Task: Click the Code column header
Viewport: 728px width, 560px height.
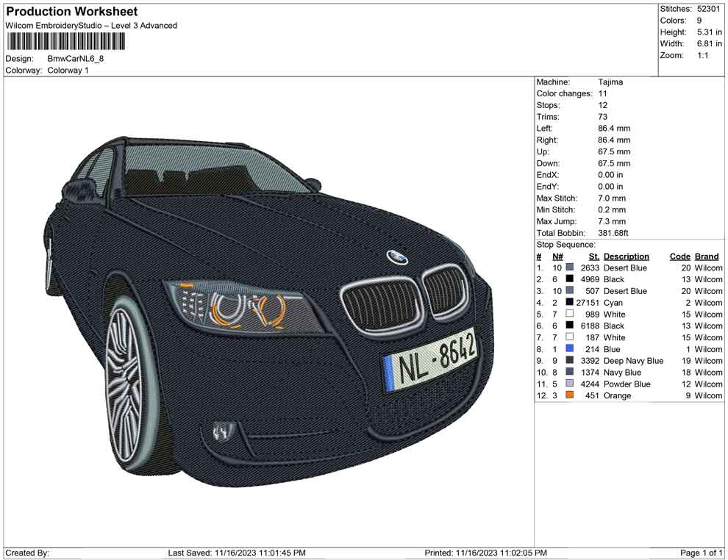Action: click(680, 256)
